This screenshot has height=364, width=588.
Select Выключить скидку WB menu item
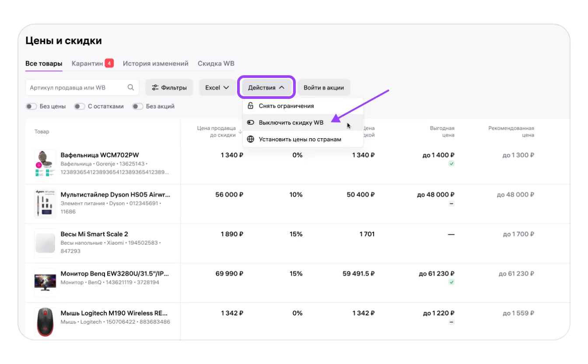point(291,122)
